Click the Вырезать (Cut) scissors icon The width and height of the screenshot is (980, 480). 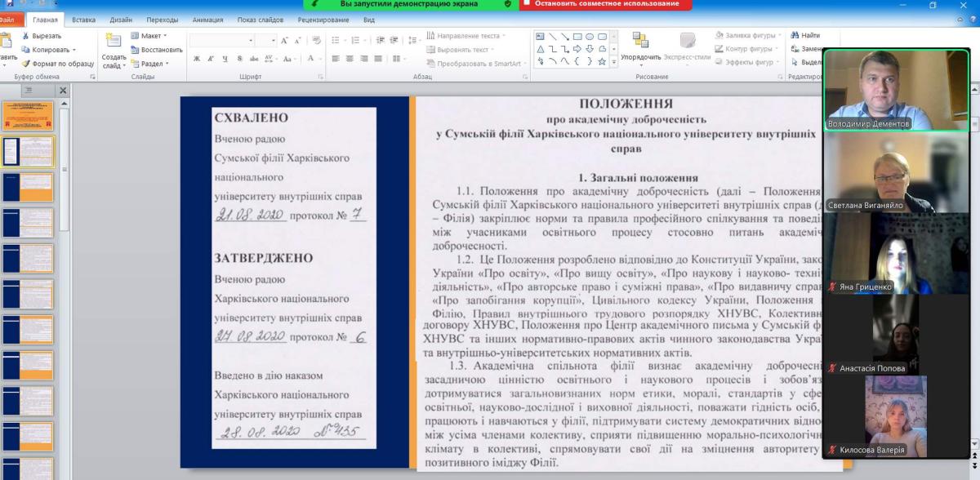tap(26, 36)
